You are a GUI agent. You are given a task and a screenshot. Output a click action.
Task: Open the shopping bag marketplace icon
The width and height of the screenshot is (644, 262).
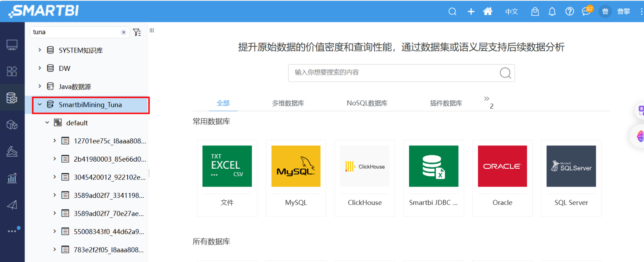535,12
